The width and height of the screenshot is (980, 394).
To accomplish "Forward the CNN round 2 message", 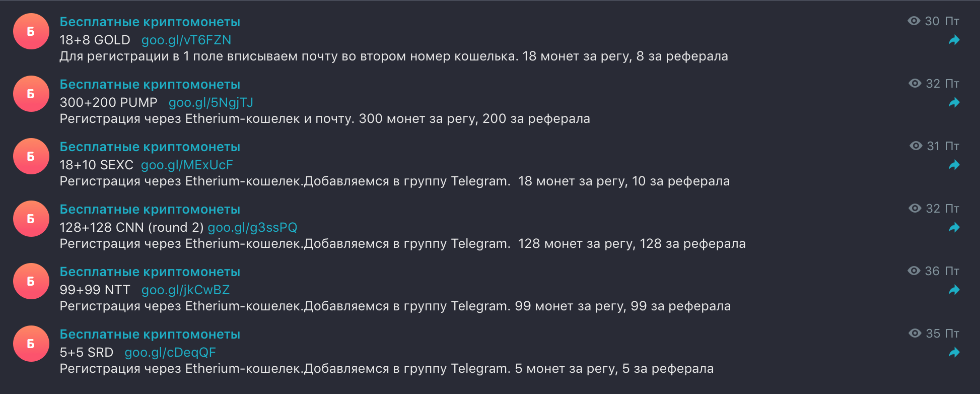I will 954,228.
